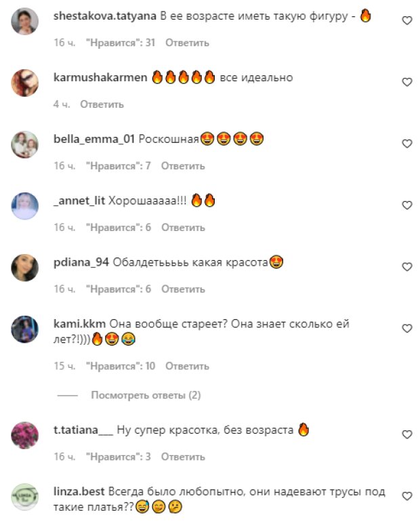Image resolution: width=420 pixels, height=521 pixels.
Task: Open pdiana_94's profile picture
Action: point(25,268)
